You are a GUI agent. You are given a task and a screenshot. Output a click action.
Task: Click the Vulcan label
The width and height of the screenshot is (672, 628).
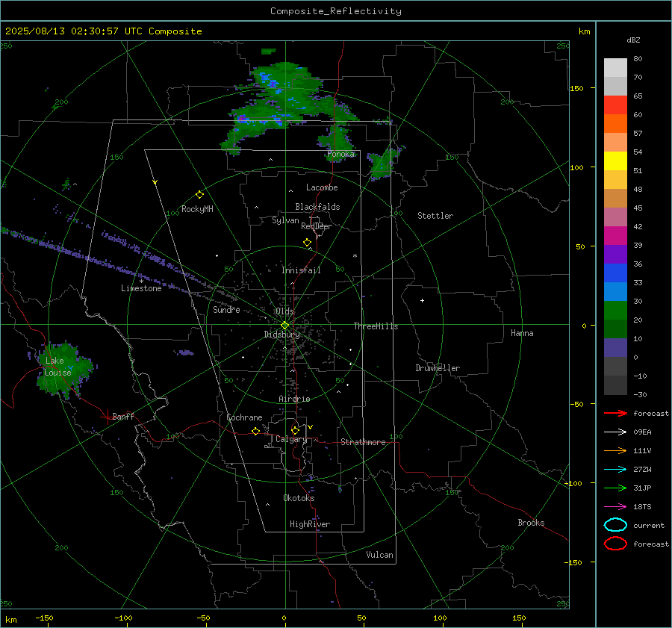pyautogui.click(x=379, y=555)
